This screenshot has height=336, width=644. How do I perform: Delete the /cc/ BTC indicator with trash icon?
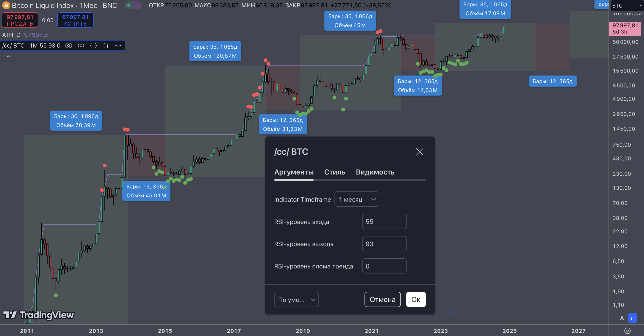click(106, 46)
